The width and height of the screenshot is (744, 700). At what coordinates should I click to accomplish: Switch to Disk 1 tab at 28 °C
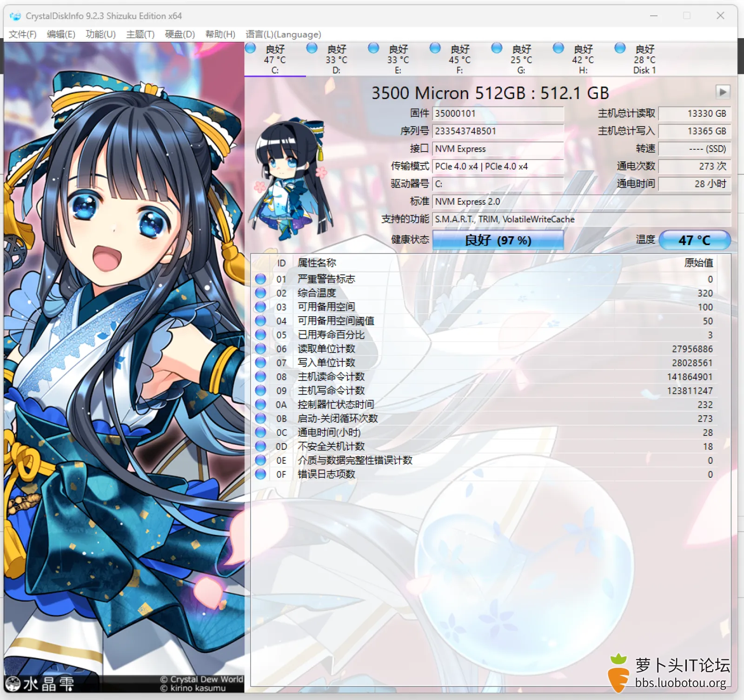pos(644,60)
